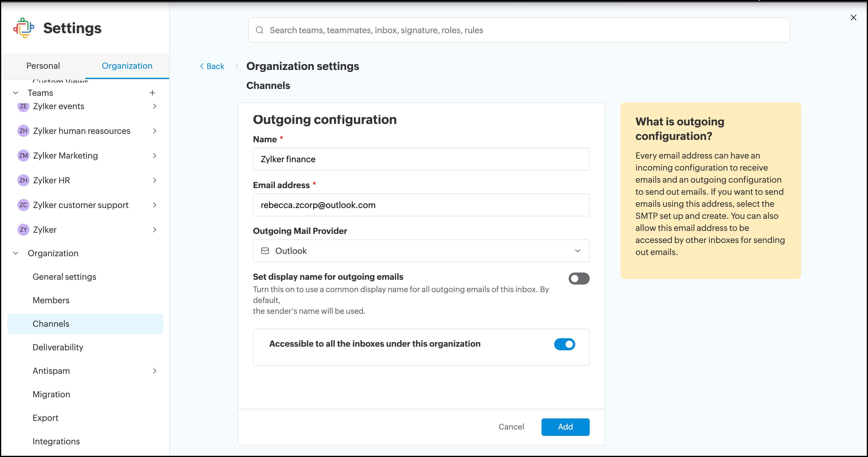The height and width of the screenshot is (457, 868).
Task: Collapse the Teams section
Action: click(15, 93)
